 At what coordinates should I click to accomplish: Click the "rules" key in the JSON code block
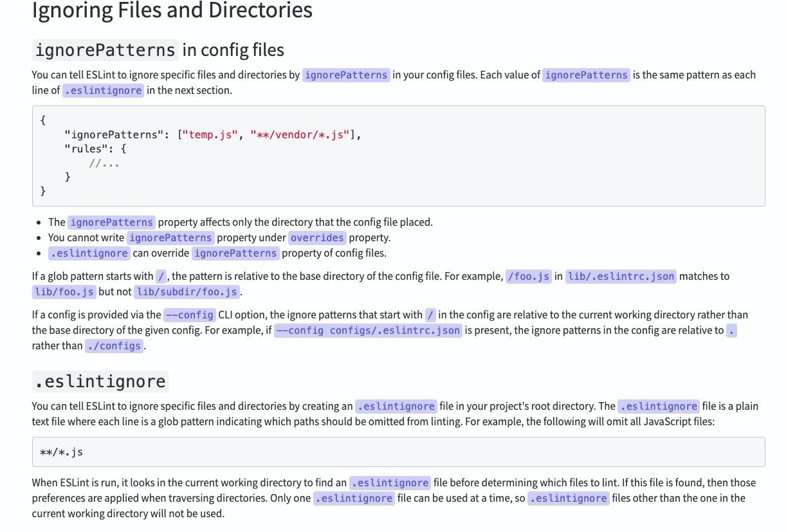(89, 149)
